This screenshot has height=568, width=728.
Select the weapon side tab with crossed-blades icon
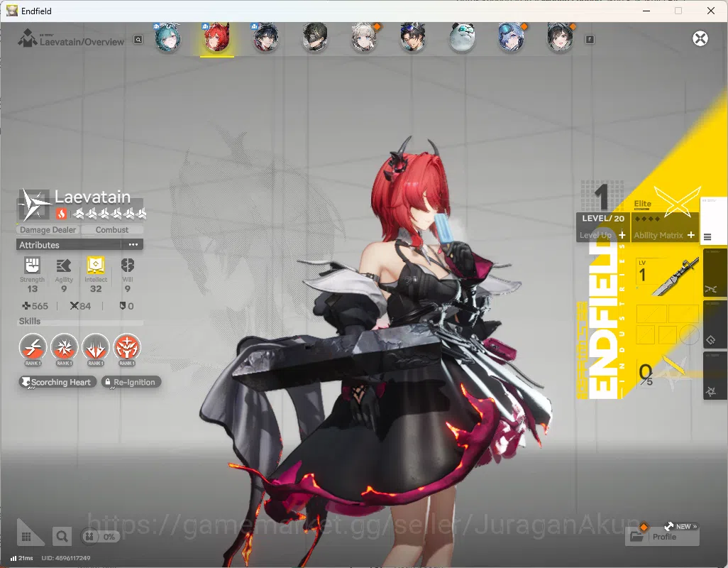click(x=715, y=272)
